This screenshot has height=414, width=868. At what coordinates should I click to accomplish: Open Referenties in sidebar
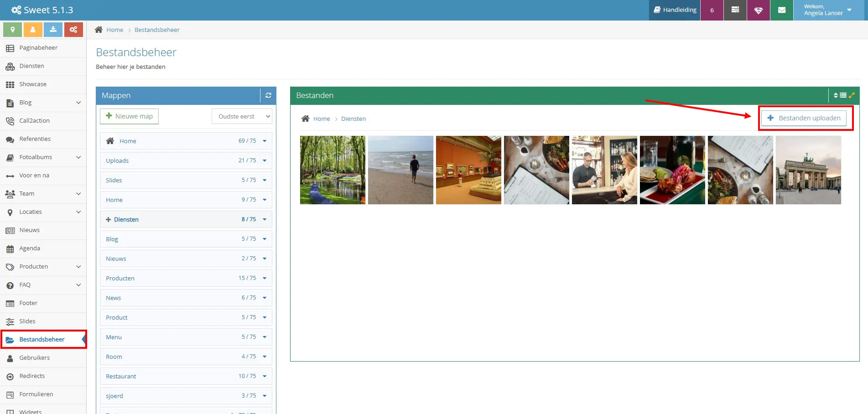coord(43,139)
